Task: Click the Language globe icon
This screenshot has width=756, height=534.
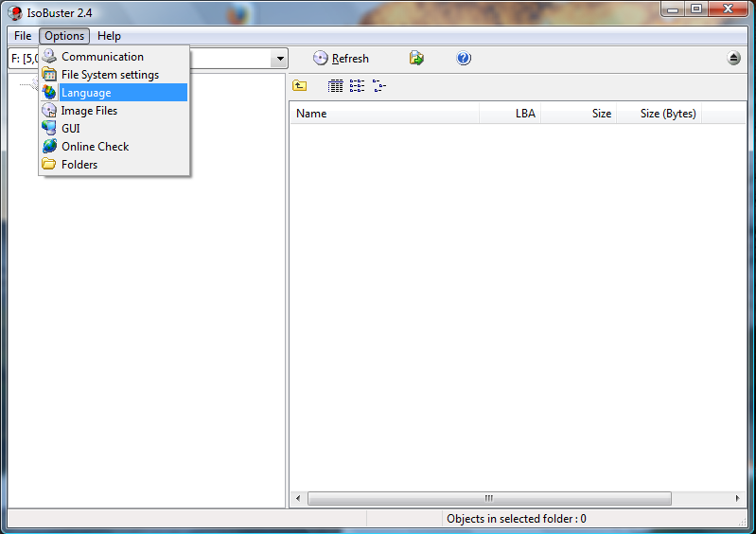Action: [x=49, y=92]
